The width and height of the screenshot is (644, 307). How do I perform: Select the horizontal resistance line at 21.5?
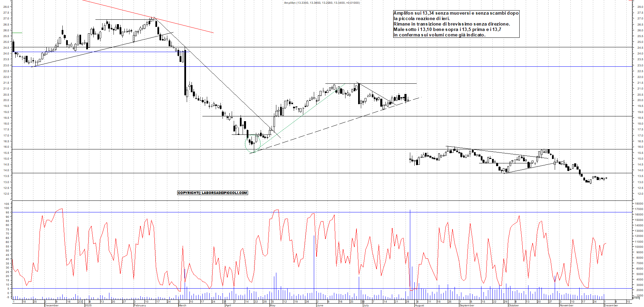pos(371,83)
